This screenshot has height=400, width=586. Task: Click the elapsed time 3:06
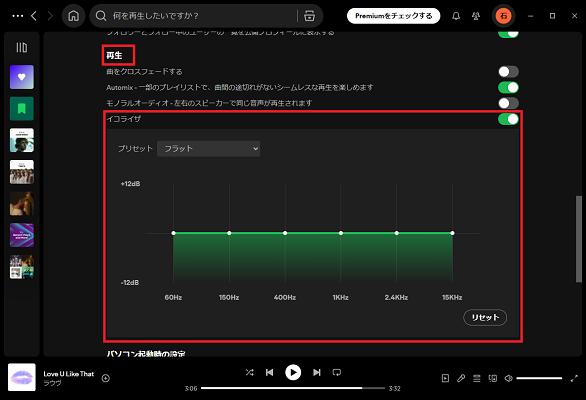coord(191,388)
